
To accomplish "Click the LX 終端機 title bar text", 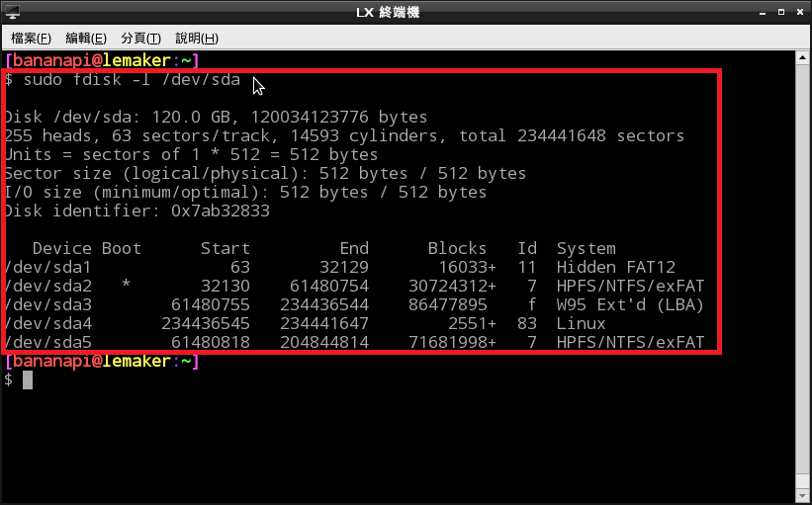I will (405, 13).
